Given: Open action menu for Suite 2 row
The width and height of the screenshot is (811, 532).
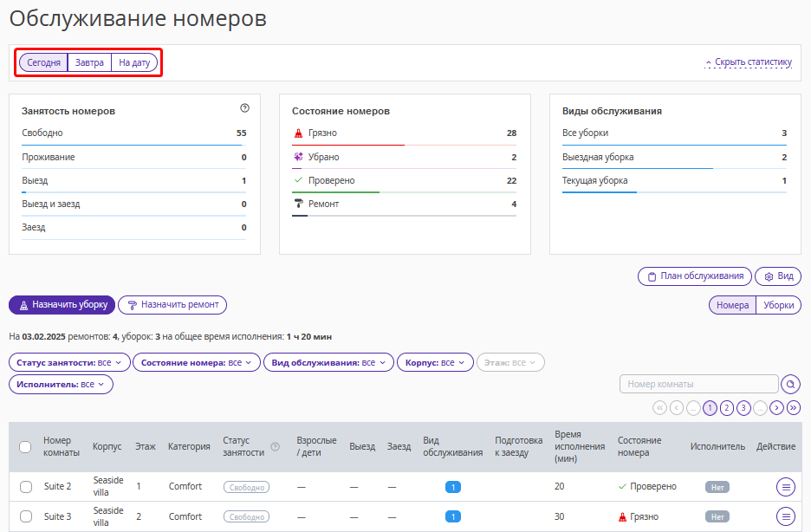Looking at the screenshot, I should pos(786,487).
